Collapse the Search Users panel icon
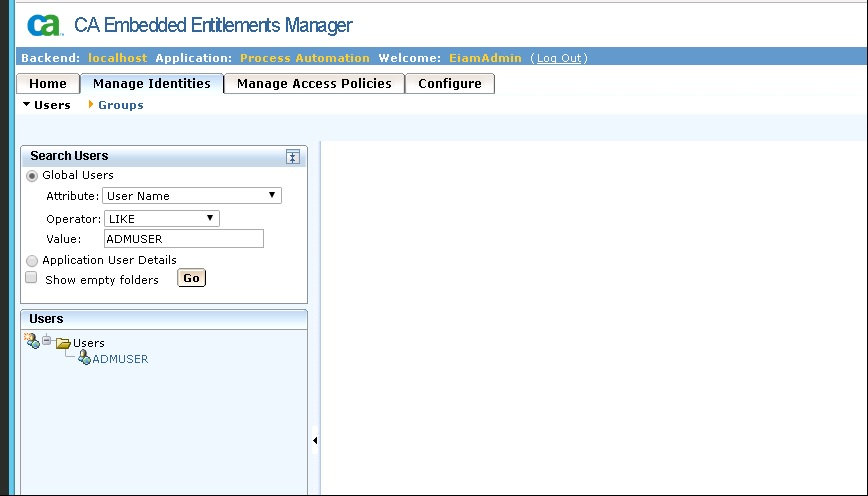Image resolution: width=868 pixels, height=496 pixels. 293,157
